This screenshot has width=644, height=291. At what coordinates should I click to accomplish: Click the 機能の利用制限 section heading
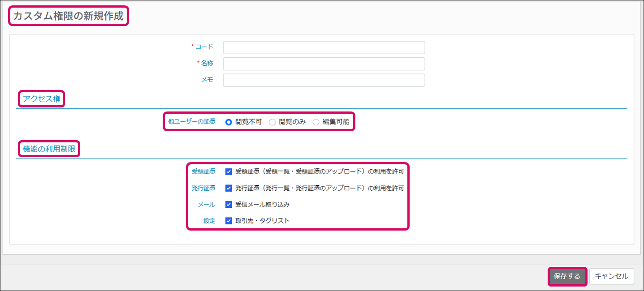pyautogui.click(x=49, y=149)
